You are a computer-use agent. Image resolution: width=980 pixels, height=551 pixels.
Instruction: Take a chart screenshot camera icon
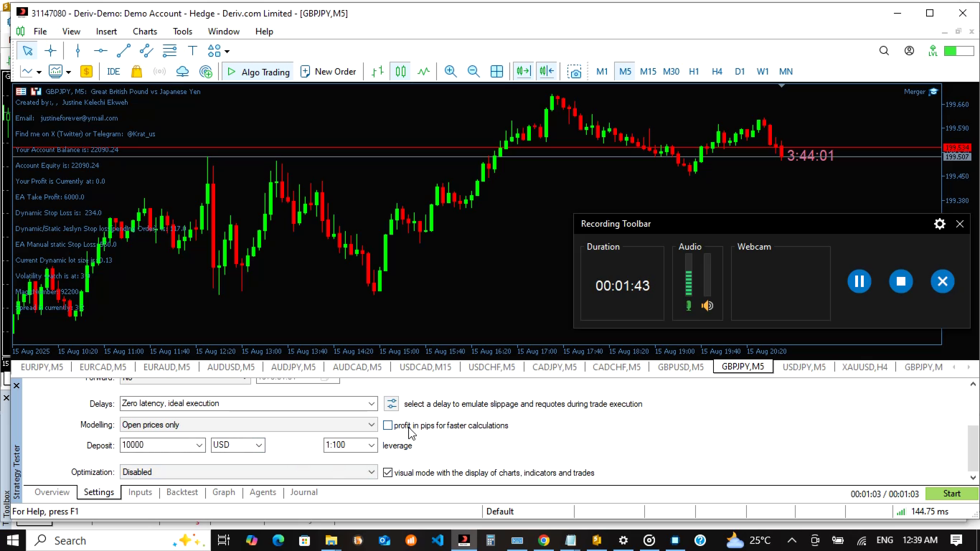click(x=575, y=72)
